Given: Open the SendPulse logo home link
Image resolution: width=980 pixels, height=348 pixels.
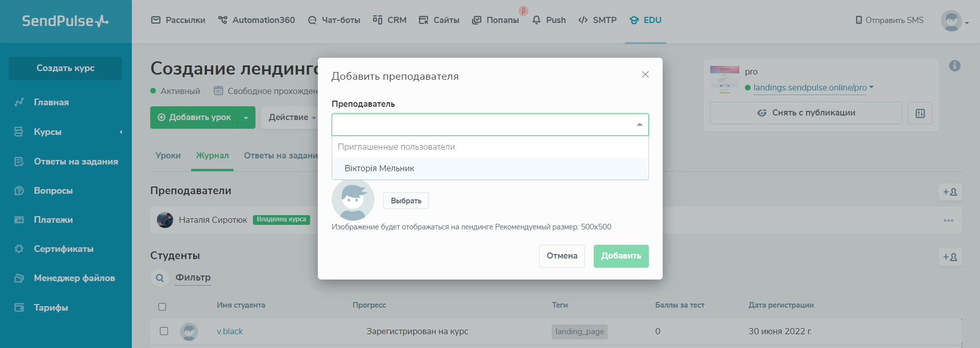Looking at the screenshot, I should (x=65, y=21).
